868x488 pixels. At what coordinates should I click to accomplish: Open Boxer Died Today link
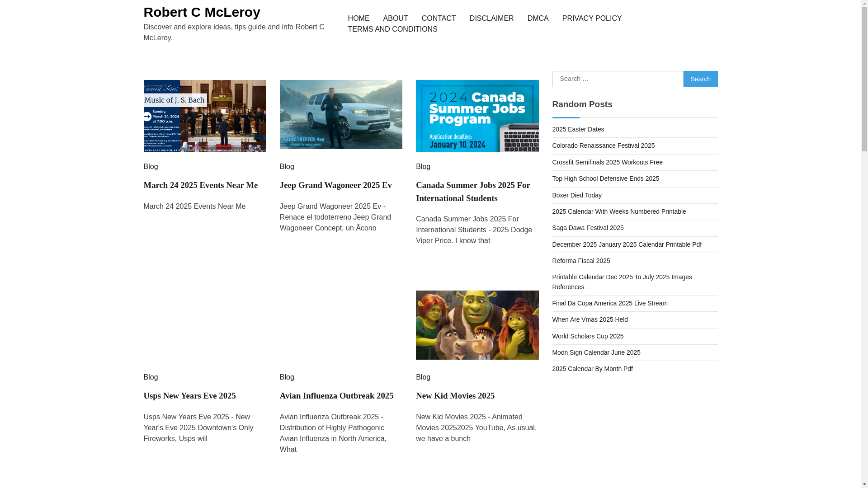tap(577, 195)
